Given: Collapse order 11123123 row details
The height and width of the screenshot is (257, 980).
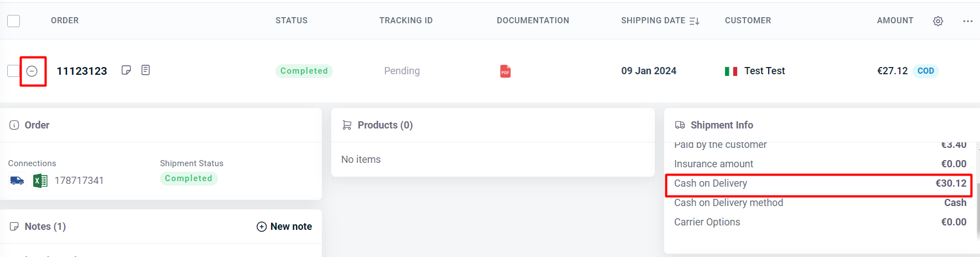Looking at the screenshot, I should (32, 71).
